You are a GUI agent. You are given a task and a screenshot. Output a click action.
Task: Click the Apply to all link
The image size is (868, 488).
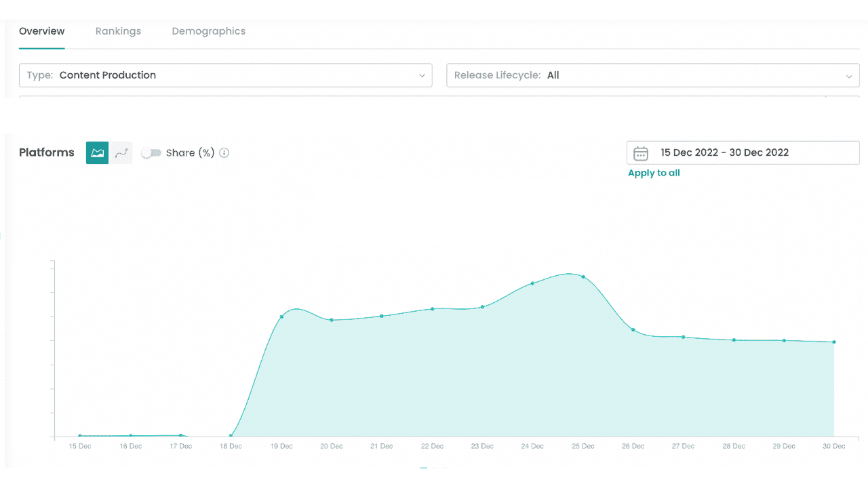[x=654, y=173]
